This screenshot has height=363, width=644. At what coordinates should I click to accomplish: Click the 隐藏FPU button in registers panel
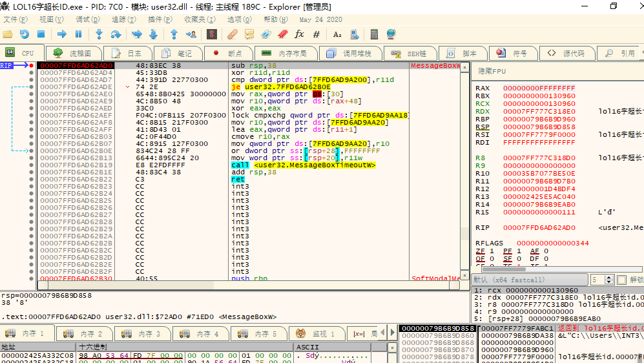(x=492, y=70)
